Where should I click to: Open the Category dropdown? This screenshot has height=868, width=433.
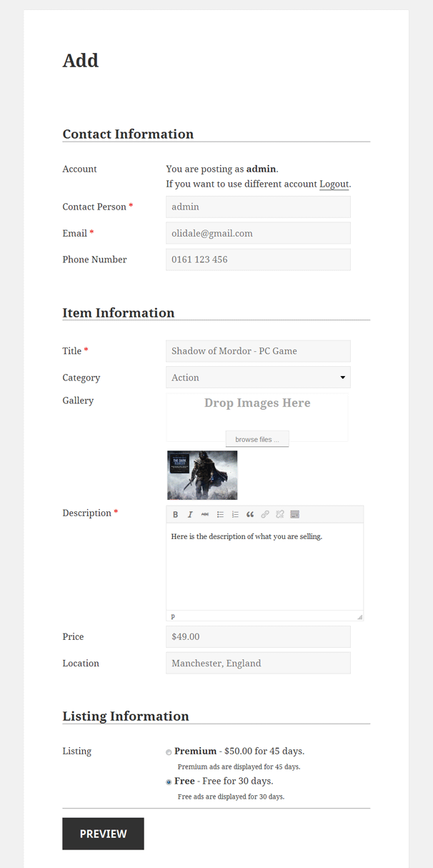coord(257,377)
